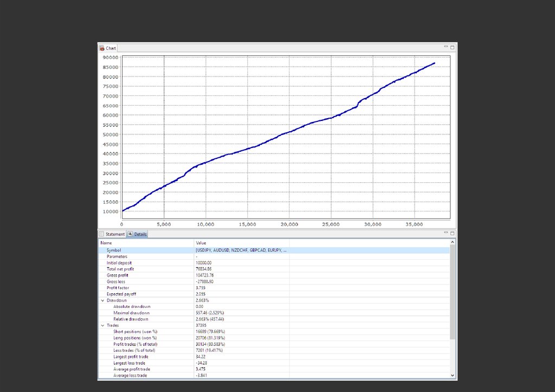Image resolution: width=555 pixels, height=392 pixels.
Task: Maximize the Chart panel
Action: [453, 48]
